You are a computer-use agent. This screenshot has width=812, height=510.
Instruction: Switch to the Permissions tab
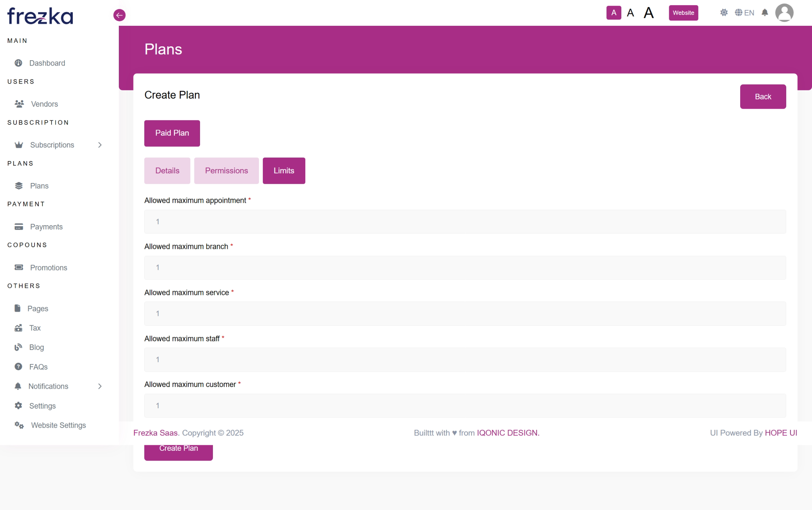click(226, 171)
